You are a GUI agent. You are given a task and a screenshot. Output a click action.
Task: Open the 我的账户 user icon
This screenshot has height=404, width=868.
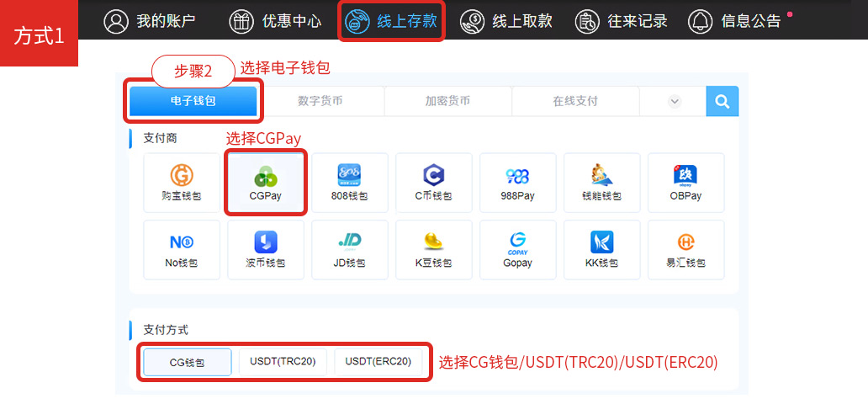pos(116,22)
